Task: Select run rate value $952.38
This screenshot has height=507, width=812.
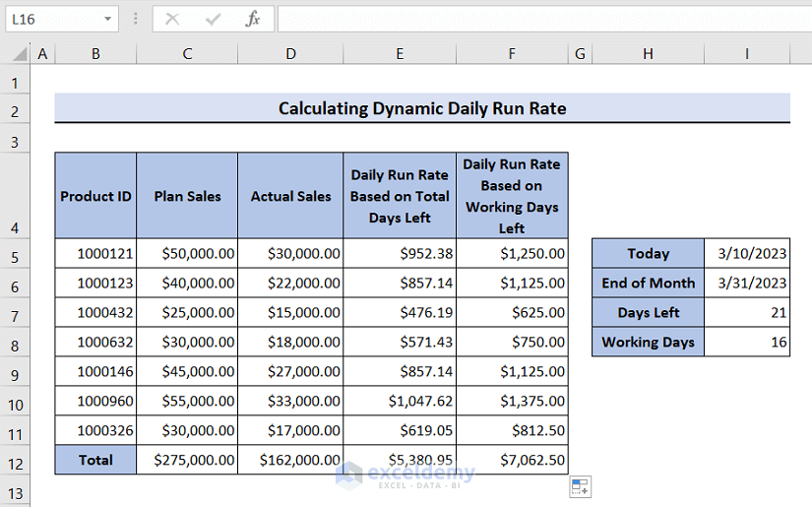Action: 400,253
